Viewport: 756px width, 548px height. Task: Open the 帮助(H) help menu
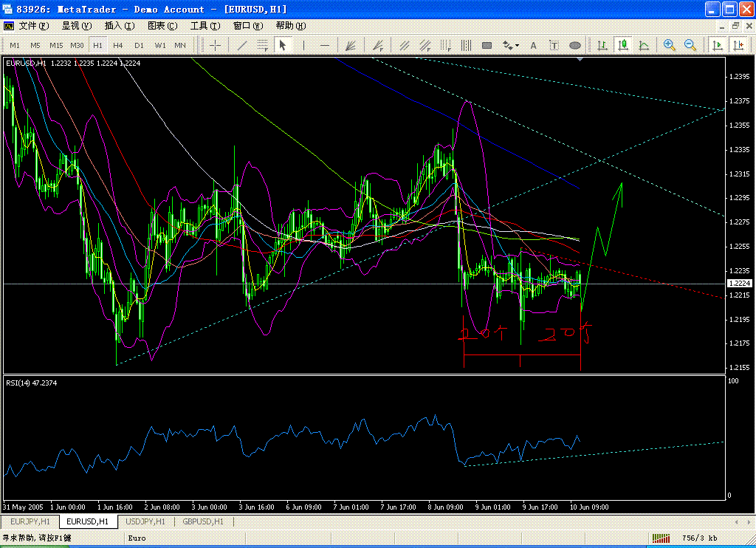pos(291,26)
